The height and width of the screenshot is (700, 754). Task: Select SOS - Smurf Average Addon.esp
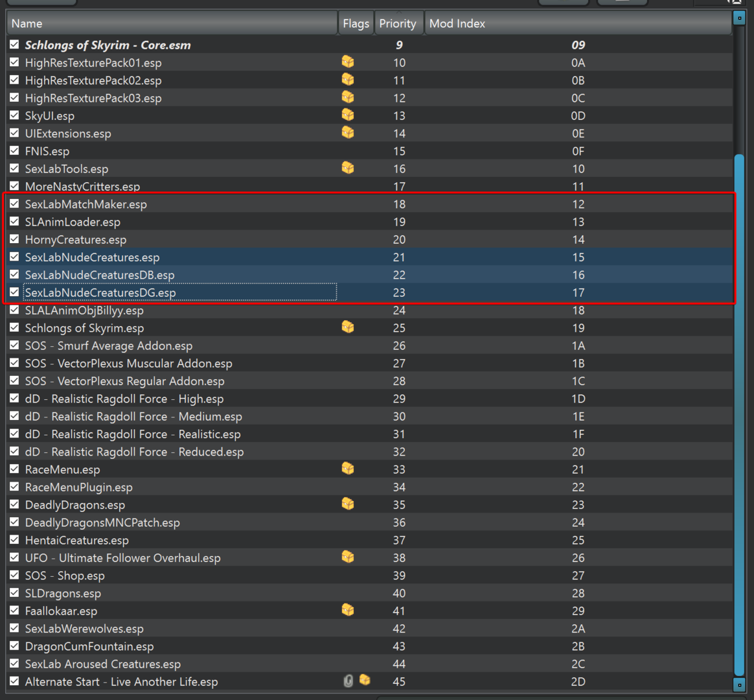369,345
